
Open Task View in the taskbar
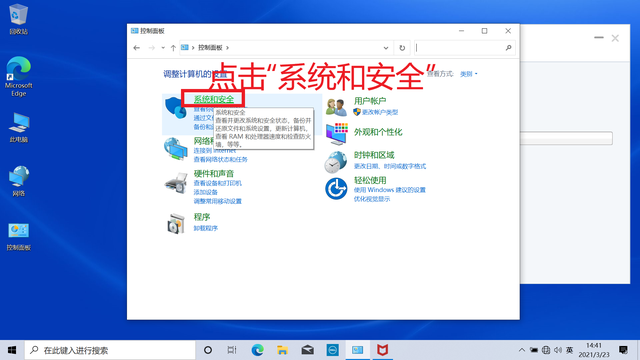(232, 350)
